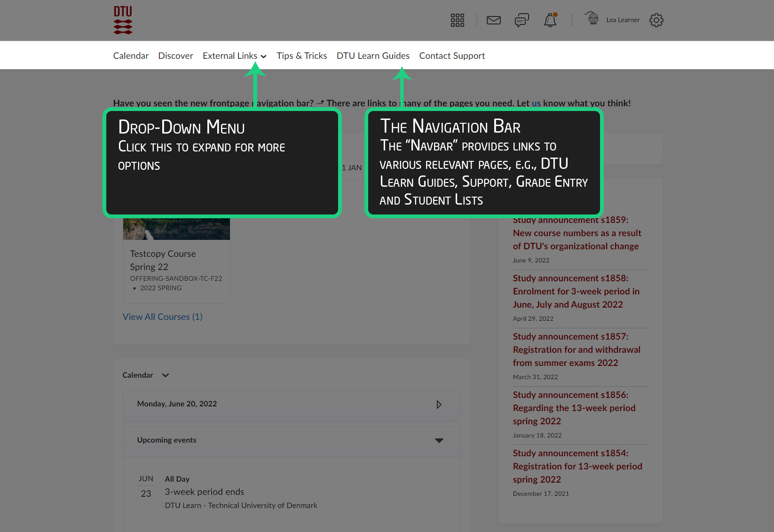The width and height of the screenshot is (774, 532).
Task: Open the admin settings gear icon
Action: 656,20
